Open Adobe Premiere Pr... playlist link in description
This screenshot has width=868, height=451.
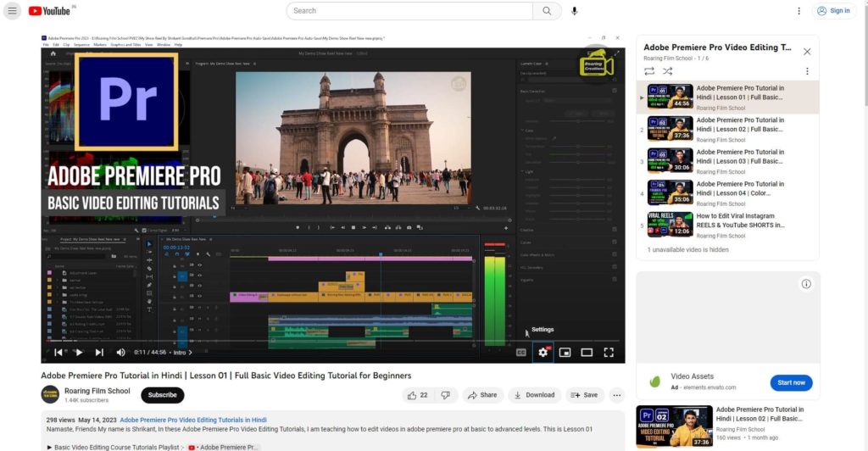pyautogui.click(x=224, y=447)
